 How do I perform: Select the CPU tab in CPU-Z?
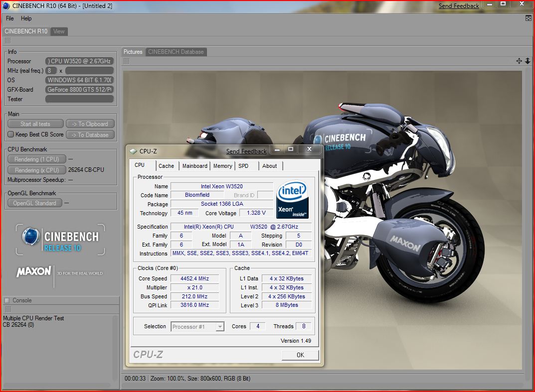point(140,165)
